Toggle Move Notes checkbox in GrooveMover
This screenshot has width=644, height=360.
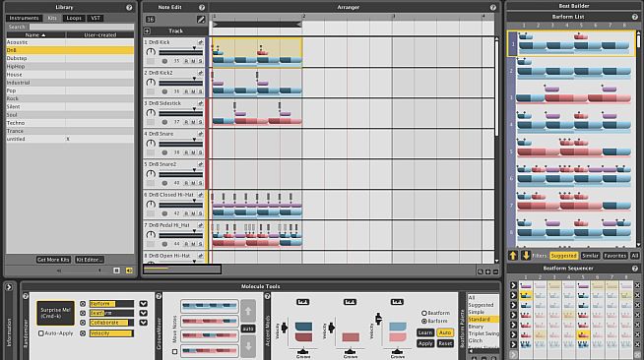175,351
